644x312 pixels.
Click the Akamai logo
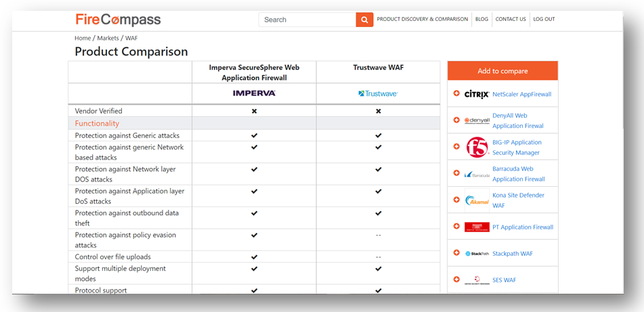(477, 200)
